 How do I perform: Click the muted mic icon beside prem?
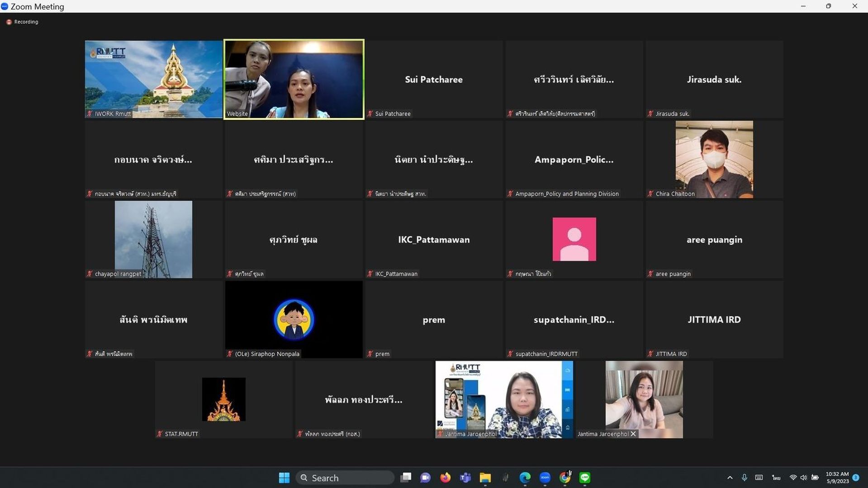(x=370, y=354)
